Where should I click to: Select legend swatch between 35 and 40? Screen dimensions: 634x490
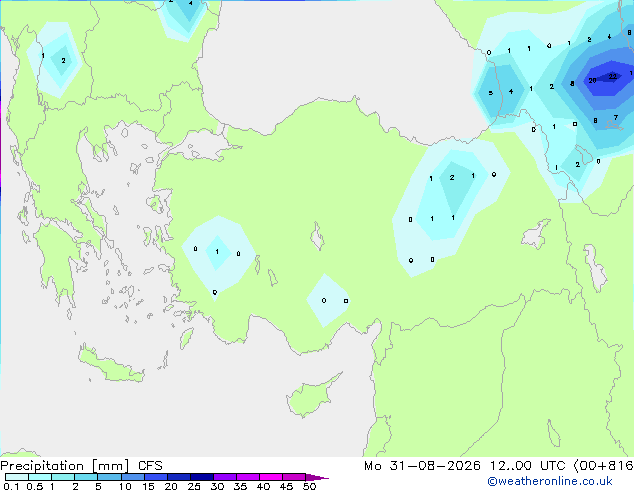247,477
